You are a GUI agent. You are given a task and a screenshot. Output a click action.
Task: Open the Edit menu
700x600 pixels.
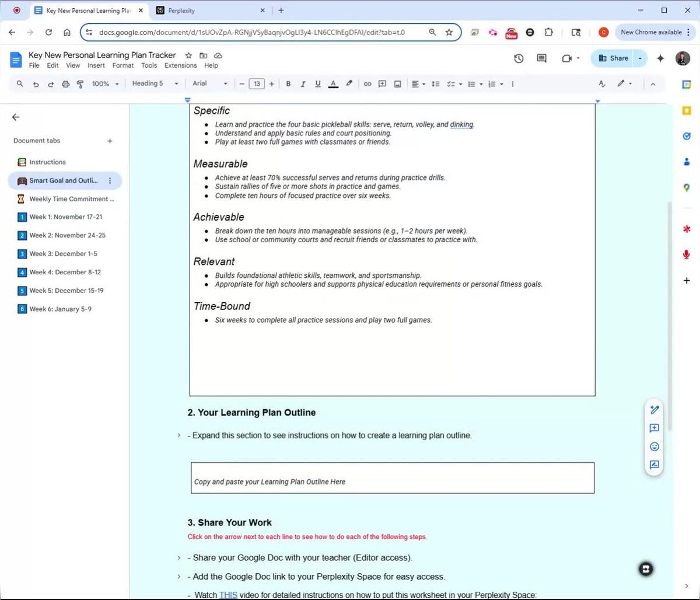[x=52, y=65]
